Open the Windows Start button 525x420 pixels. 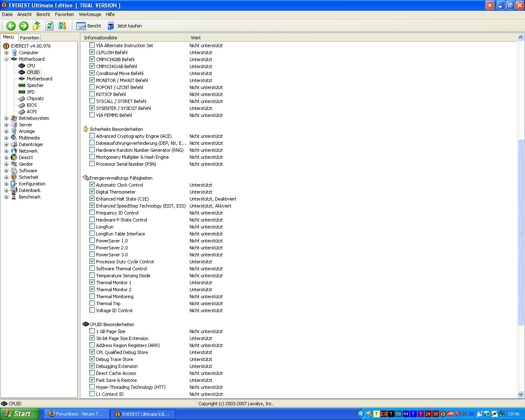20,414
